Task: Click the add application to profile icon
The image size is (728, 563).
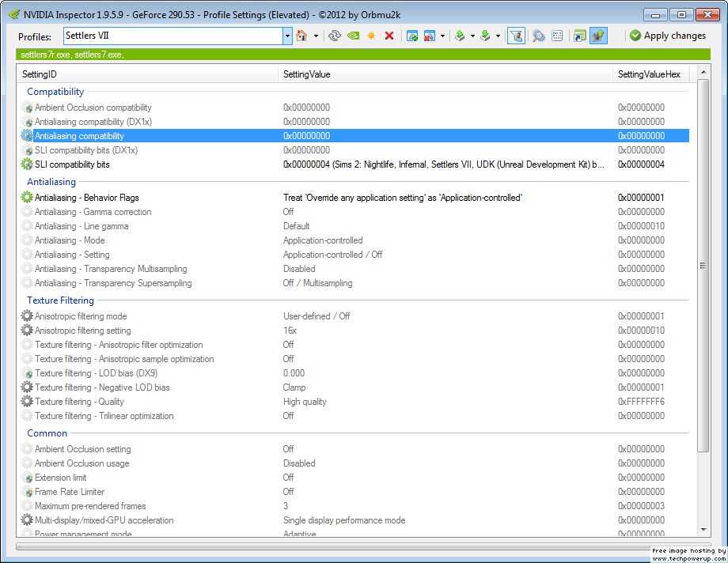Action: pos(411,36)
